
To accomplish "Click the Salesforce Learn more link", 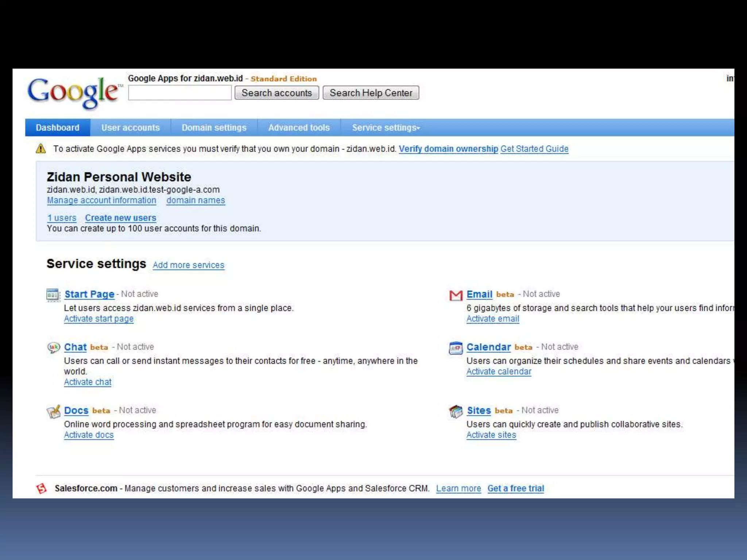I will coord(458,489).
